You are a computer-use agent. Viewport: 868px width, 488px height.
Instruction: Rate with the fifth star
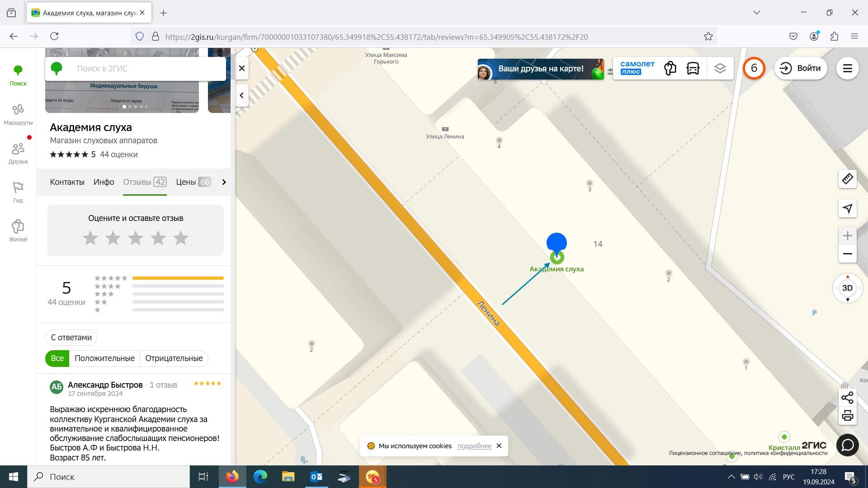[181, 238]
